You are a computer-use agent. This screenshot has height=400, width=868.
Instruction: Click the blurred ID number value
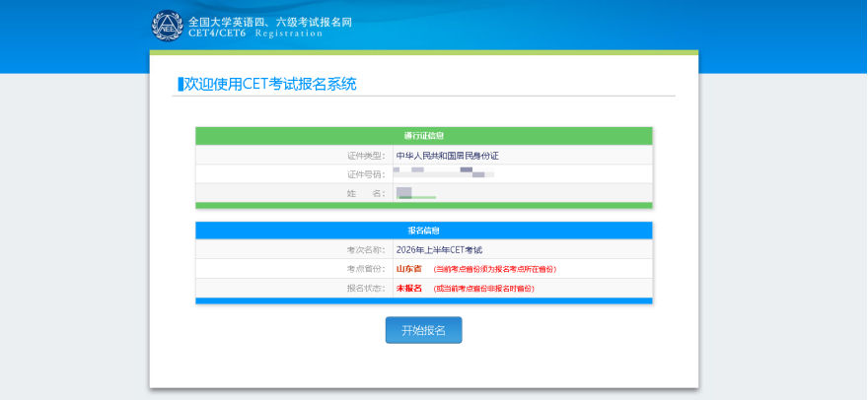point(443,173)
